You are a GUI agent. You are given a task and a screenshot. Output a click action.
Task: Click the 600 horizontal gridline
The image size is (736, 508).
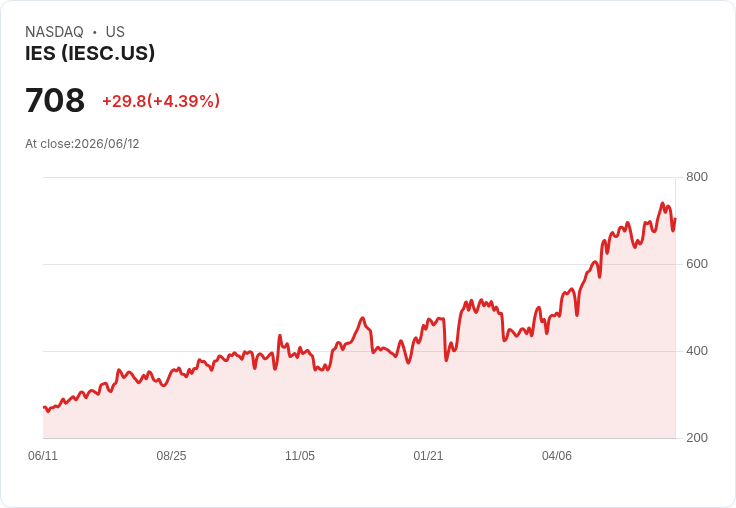pyautogui.click(x=359, y=264)
